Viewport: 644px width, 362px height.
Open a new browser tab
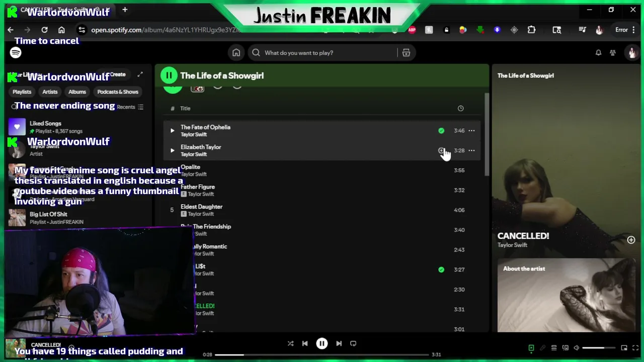[125, 10]
